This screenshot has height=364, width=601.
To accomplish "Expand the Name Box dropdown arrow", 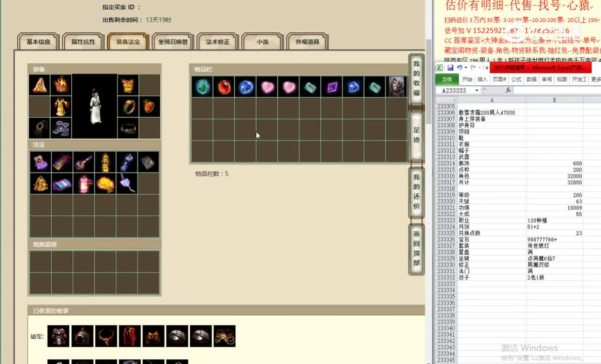I will point(477,90).
